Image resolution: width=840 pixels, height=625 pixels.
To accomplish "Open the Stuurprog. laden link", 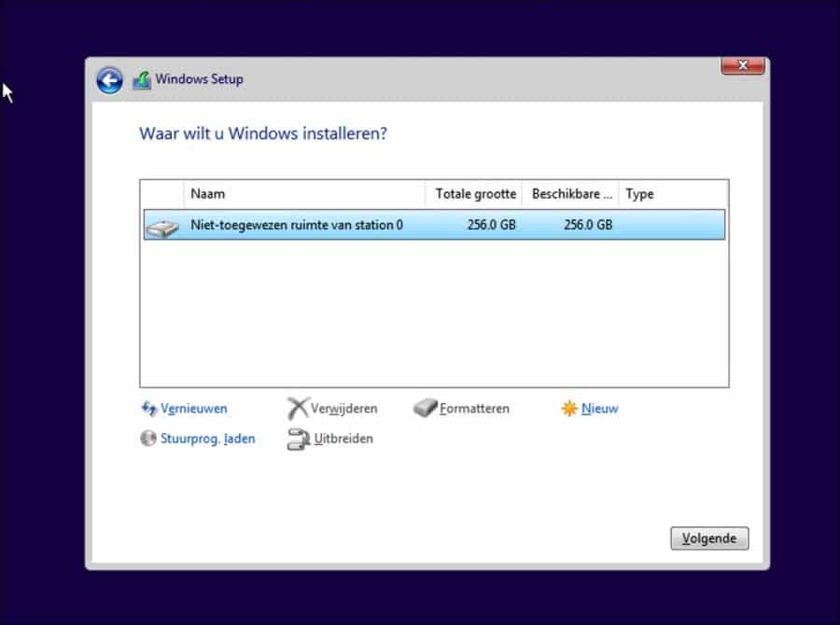I will [x=208, y=438].
